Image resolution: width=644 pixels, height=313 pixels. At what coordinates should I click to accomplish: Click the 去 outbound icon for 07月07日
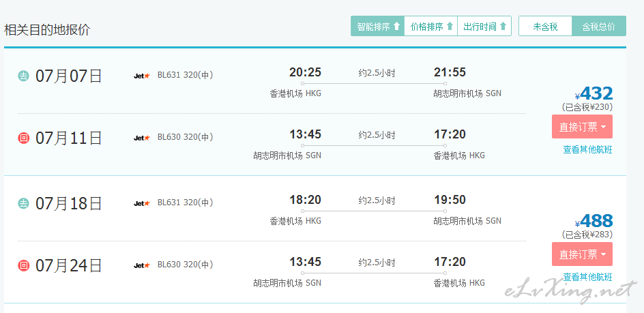[23, 76]
